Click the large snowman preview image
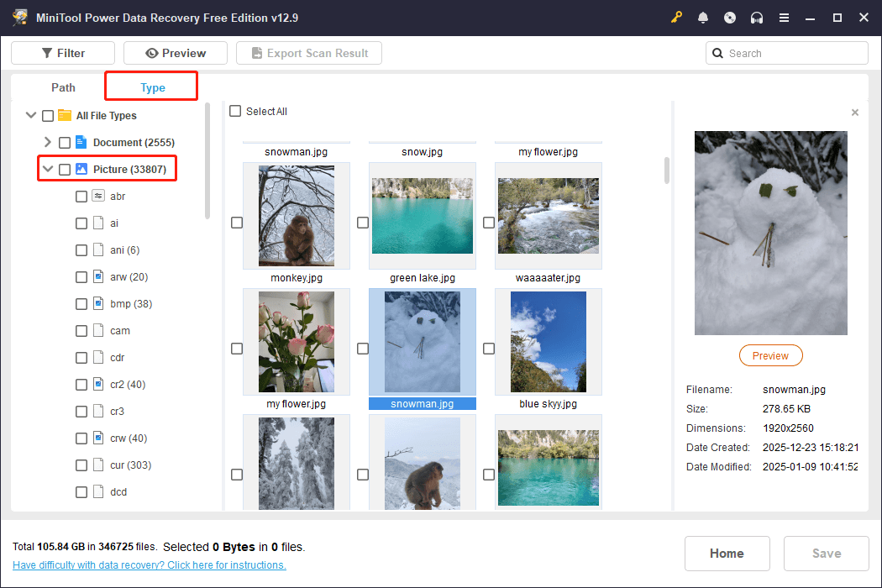Viewport: 882px width, 588px height. coord(770,233)
